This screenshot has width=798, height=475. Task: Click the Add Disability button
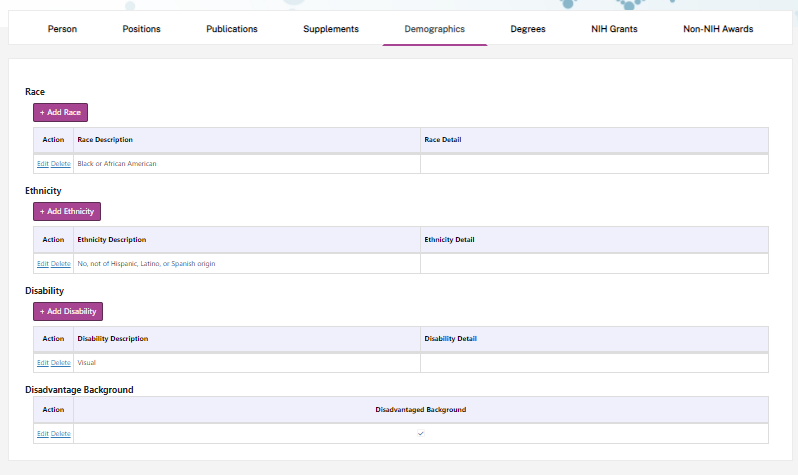tap(68, 312)
